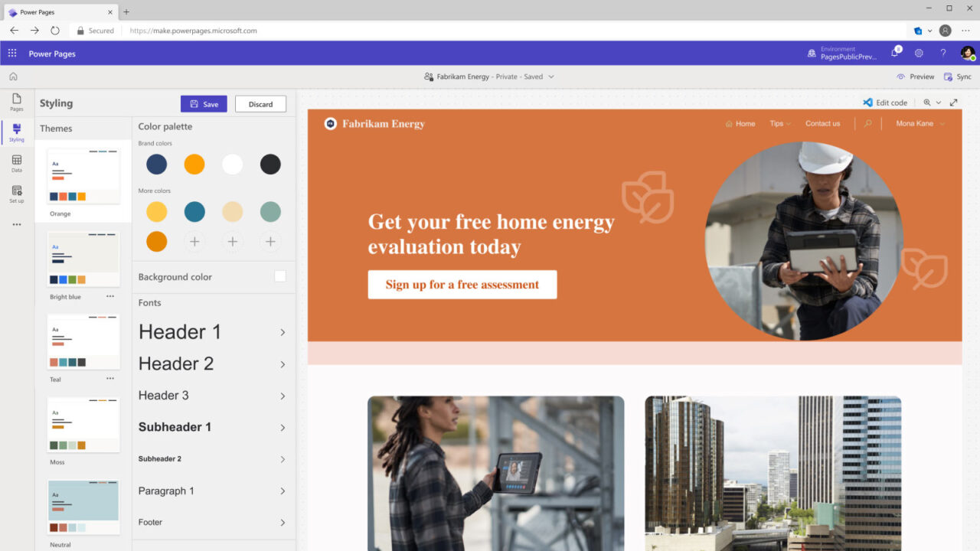Open notifications bell in the header
The height and width of the screenshot is (551, 980).
point(893,53)
